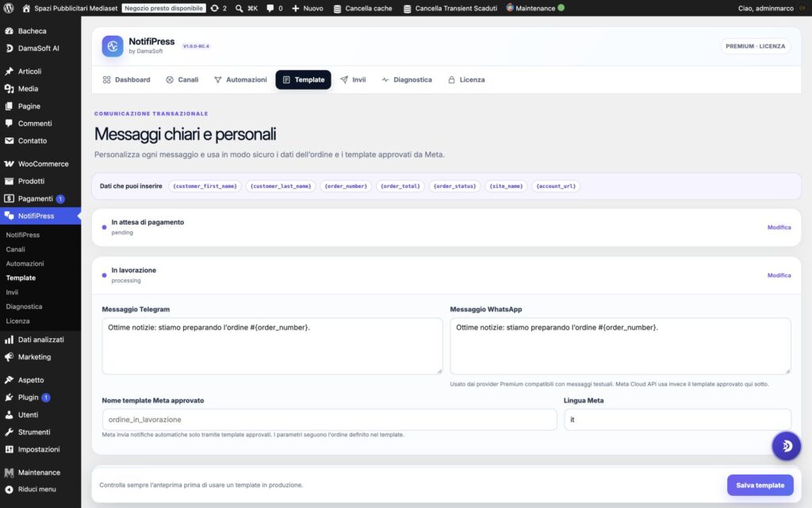Click the Negozio presto disponibile notice
The image size is (812, 508).
[x=163, y=8]
